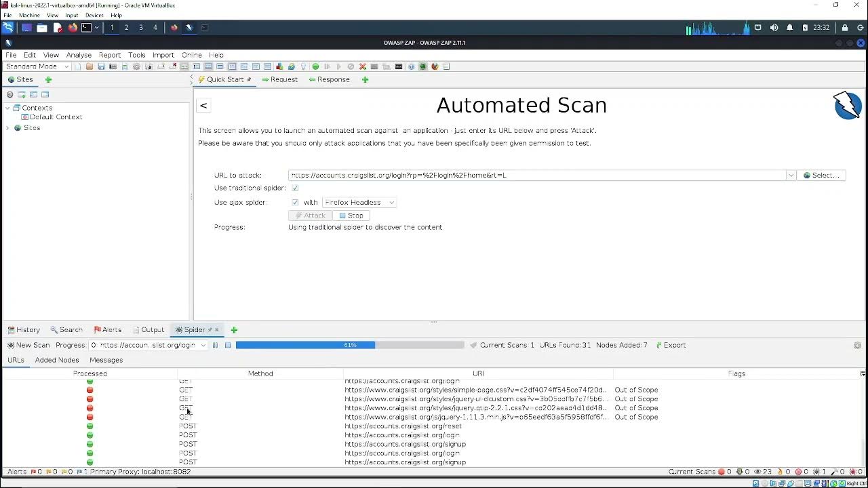Add new bottom tab with green plus
Viewport: 868px width, 488px height.
point(234,330)
